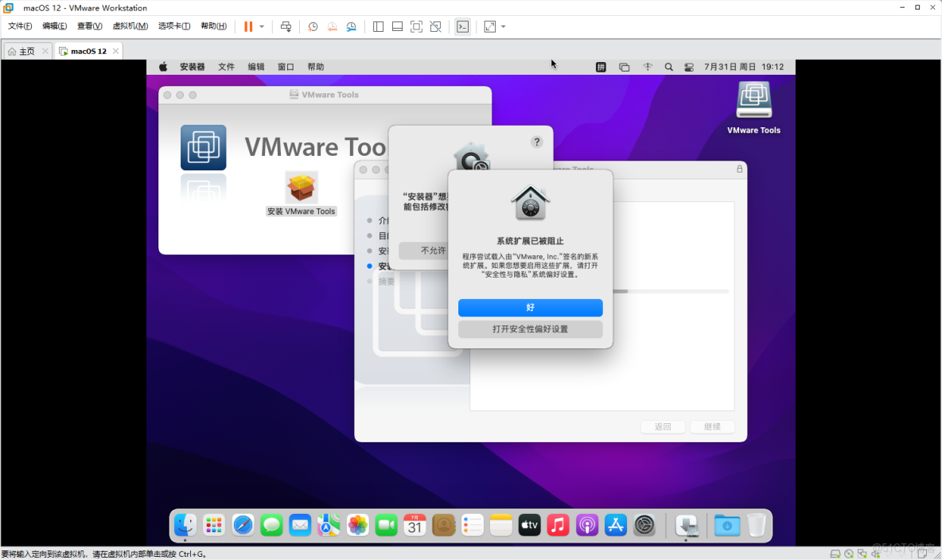Take a snapshot of the virtual machine

pyautogui.click(x=313, y=26)
